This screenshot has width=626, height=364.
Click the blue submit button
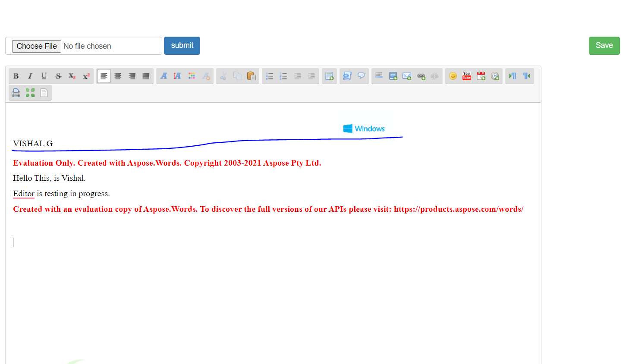182,46
